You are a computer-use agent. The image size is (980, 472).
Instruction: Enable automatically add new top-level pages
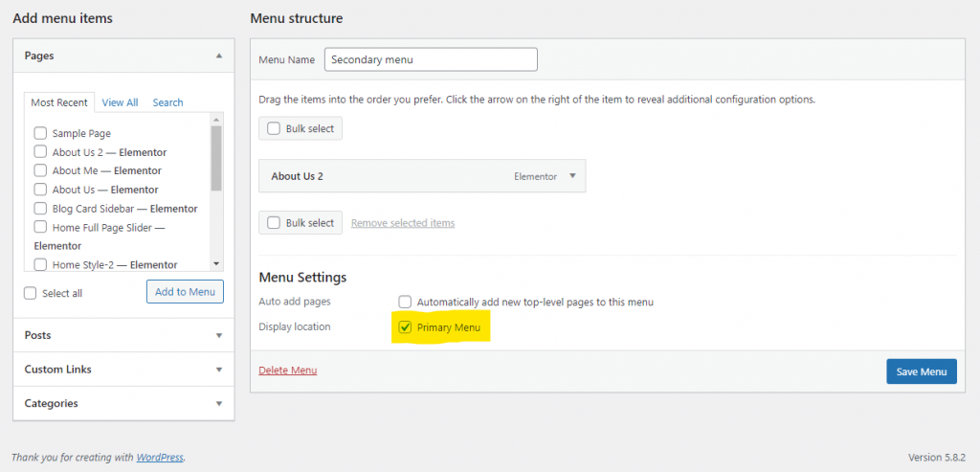[405, 302]
